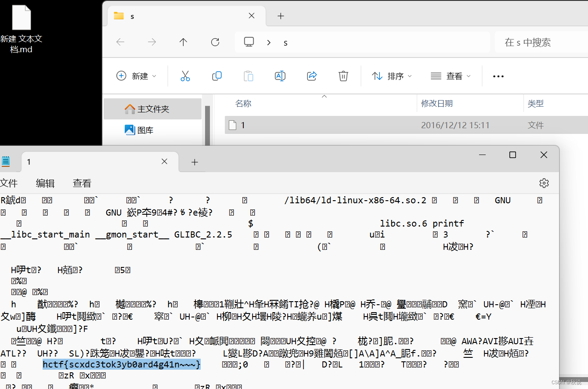
Task: Sort by the 类型 column header
Action: point(536,104)
